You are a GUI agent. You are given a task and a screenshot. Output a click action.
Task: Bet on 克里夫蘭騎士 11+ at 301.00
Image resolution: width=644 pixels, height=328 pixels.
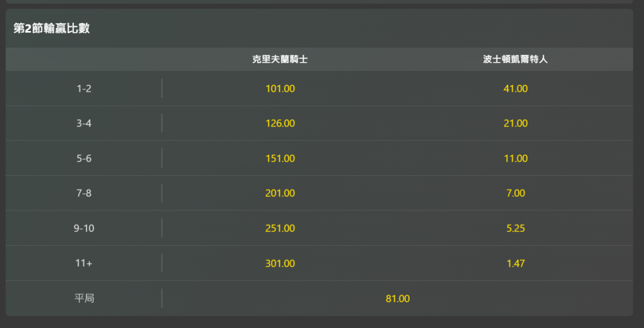pos(280,264)
